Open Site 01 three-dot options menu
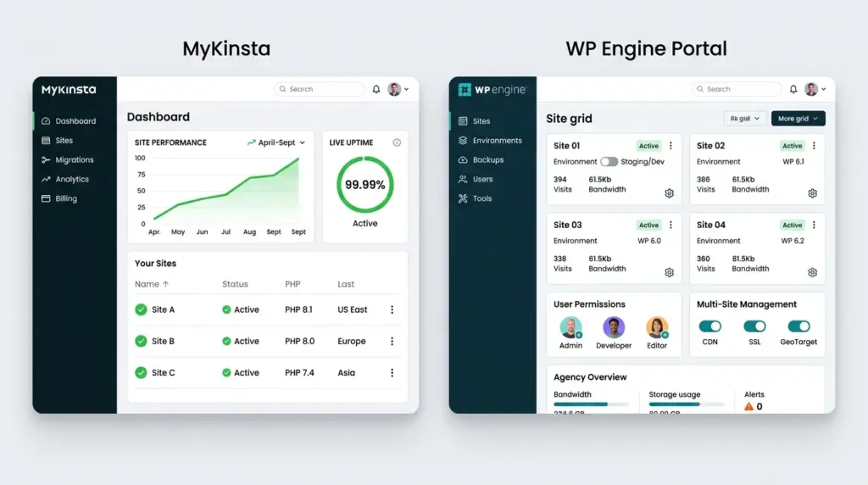The height and width of the screenshot is (485, 868). [x=670, y=146]
